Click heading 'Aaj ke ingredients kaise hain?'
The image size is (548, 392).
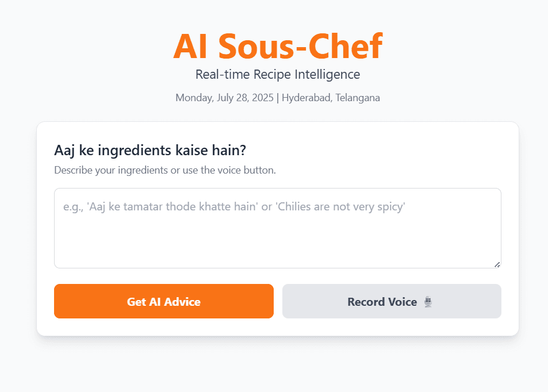coord(150,150)
